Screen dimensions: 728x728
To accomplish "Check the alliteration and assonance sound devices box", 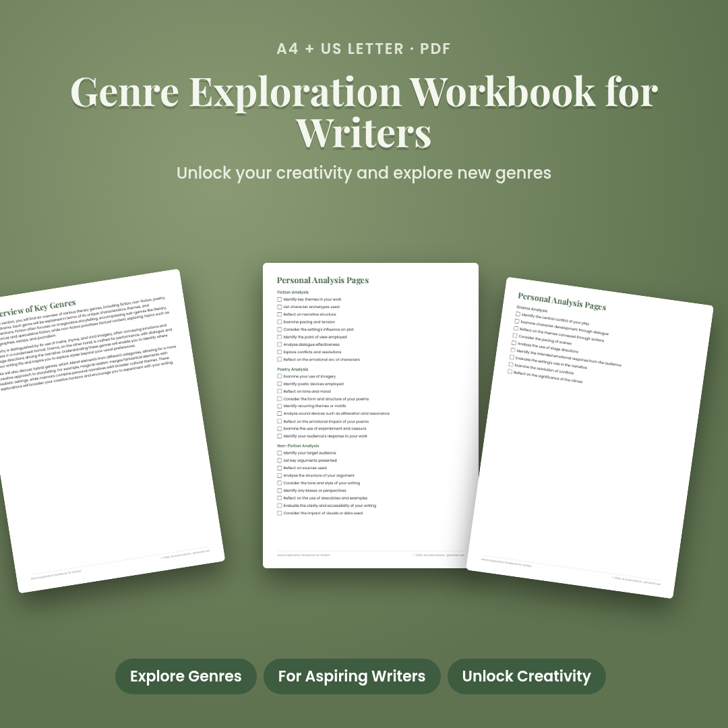I will pyautogui.click(x=280, y=413).
